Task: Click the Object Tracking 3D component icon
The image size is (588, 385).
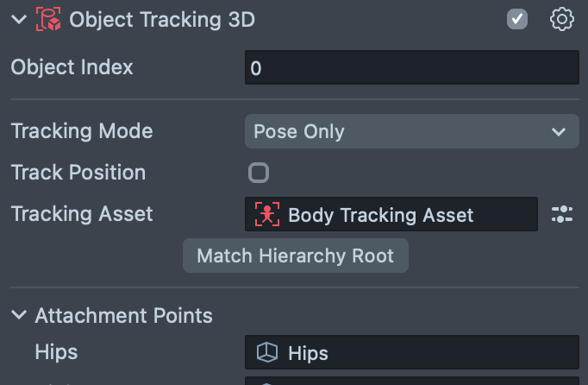Action: [47, 20]
